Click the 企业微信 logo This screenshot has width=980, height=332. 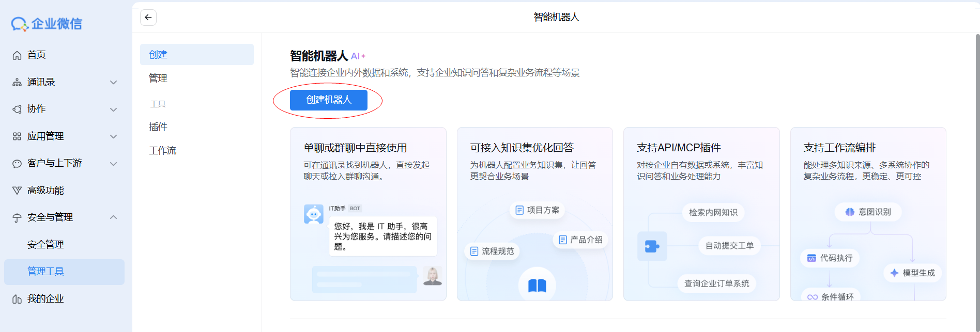pos(47,24)
